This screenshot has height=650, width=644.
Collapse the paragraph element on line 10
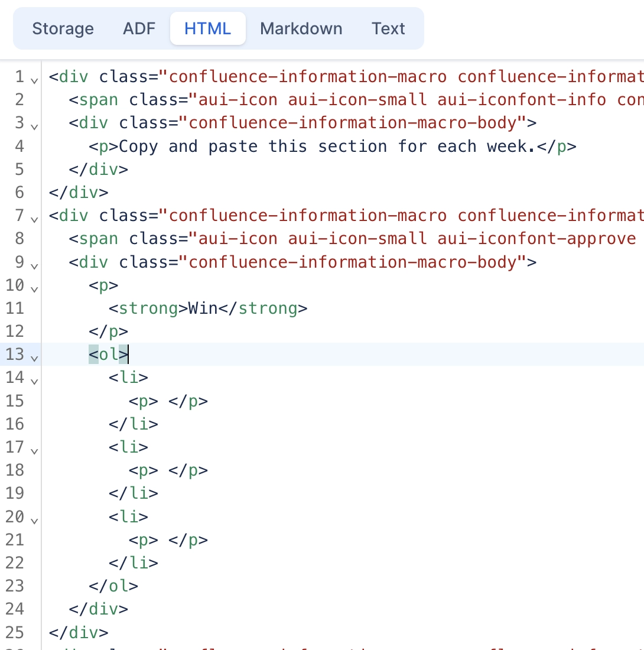point(34,289)
